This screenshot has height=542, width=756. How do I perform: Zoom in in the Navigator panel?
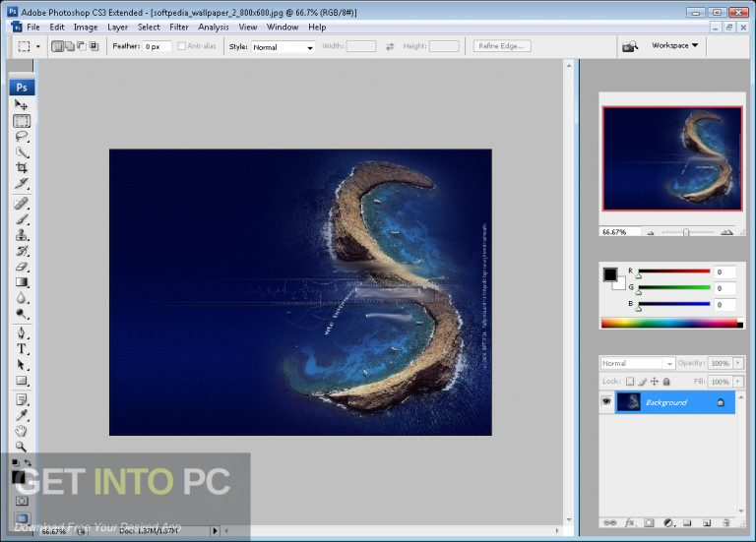(x=726, y=232)
